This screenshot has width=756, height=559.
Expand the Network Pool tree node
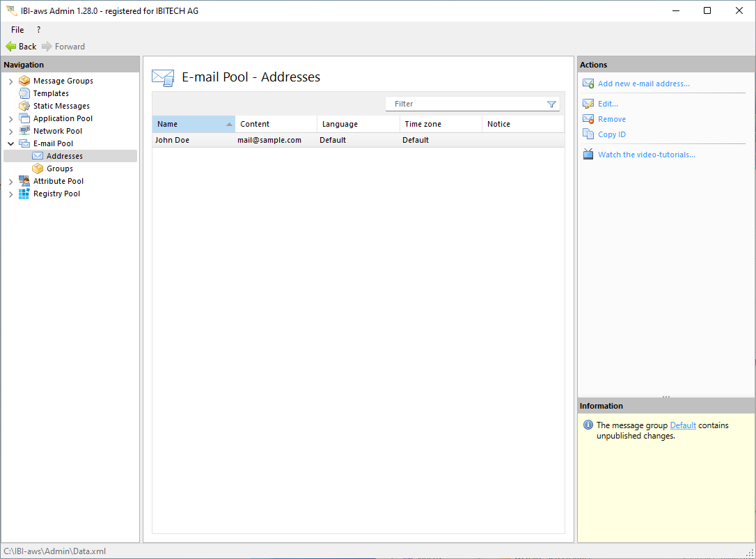(x=10, y=131)
